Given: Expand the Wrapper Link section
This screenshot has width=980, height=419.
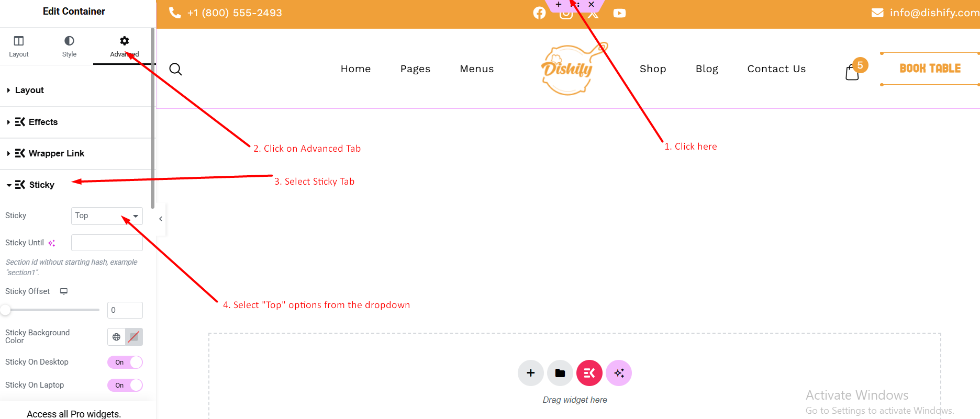Looking at the screenshot, I should click(x=77, y=153).
